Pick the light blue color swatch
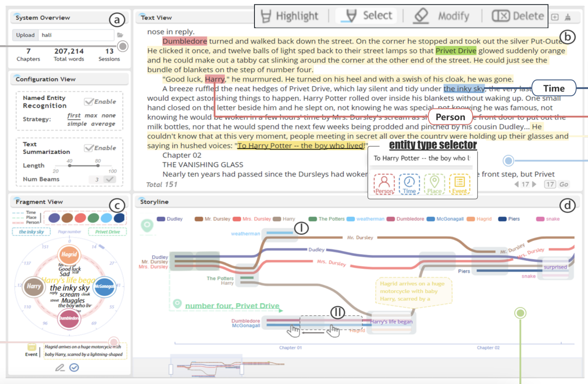 106,218
